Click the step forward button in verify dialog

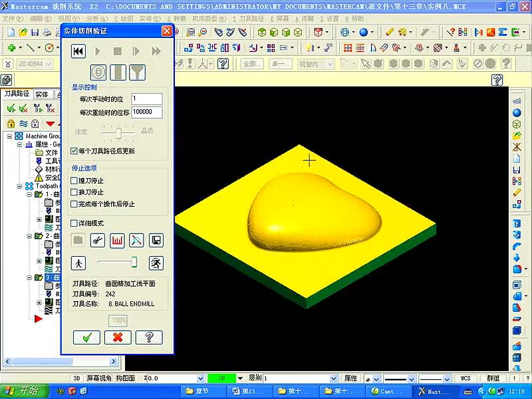click(x=136, y=51)
